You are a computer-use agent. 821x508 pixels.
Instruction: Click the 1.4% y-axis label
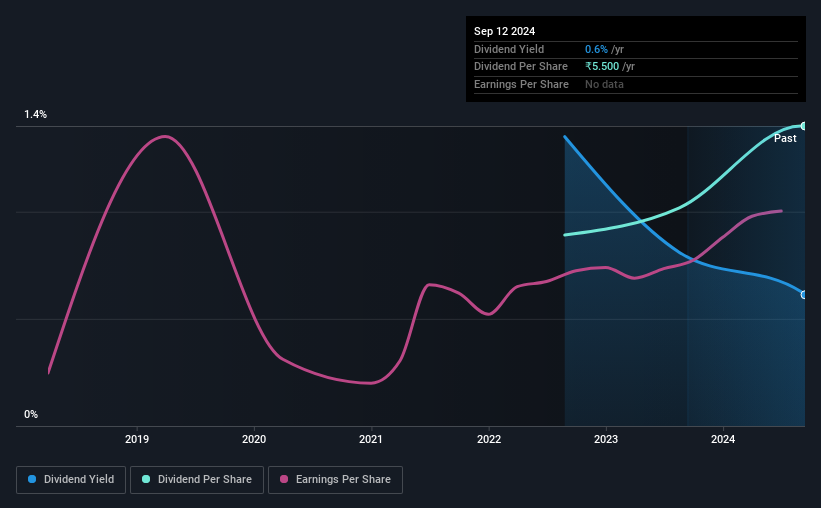coord(36,114)
